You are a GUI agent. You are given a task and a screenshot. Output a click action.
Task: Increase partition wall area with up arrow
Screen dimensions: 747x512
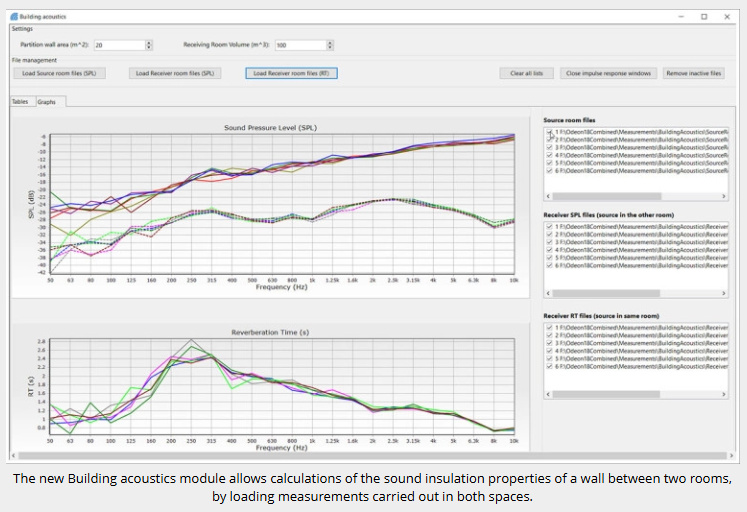pos(149,42)
